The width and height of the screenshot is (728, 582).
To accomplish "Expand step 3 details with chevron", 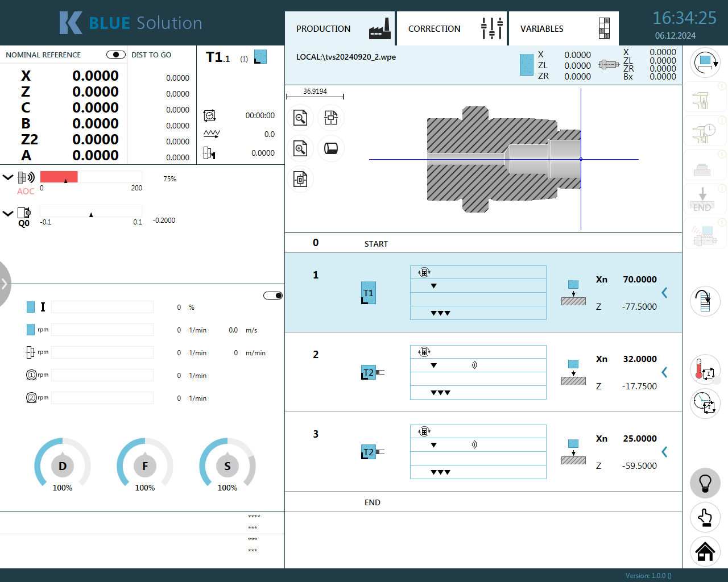I will click(664, 452).
